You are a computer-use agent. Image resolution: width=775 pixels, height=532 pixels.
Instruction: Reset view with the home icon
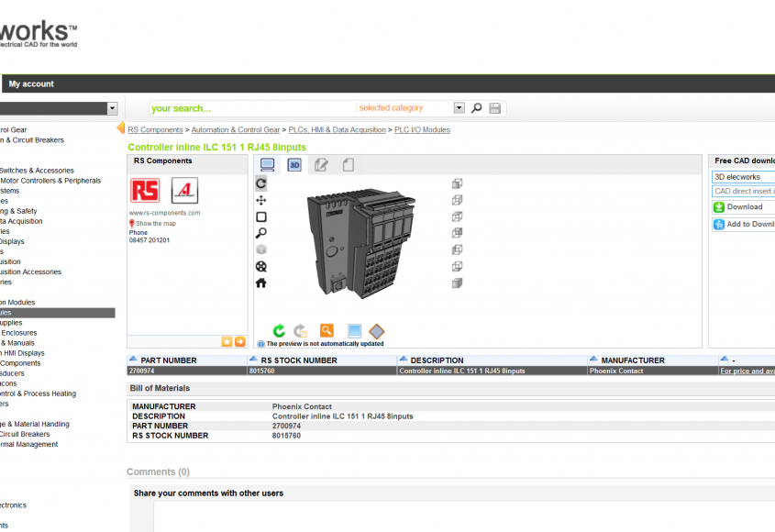pos(261,283)
